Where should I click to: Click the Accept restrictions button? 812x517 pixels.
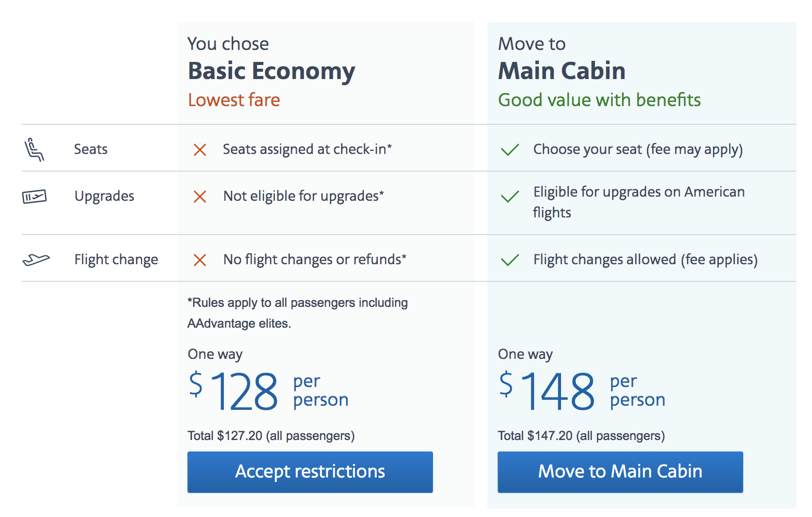pos(310,472)
